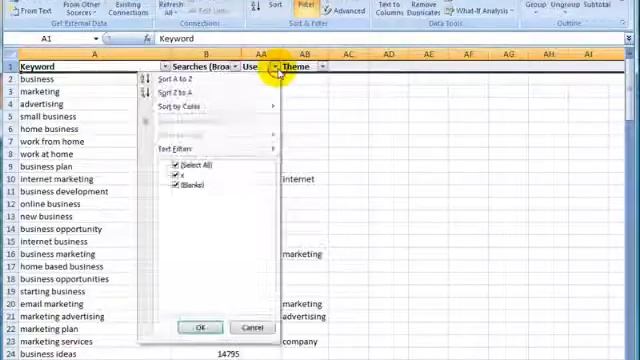The height and width of the screenshot is (360, 640).
Task: Expand the formula bar chevron
Action: click(x=629, y=38)
